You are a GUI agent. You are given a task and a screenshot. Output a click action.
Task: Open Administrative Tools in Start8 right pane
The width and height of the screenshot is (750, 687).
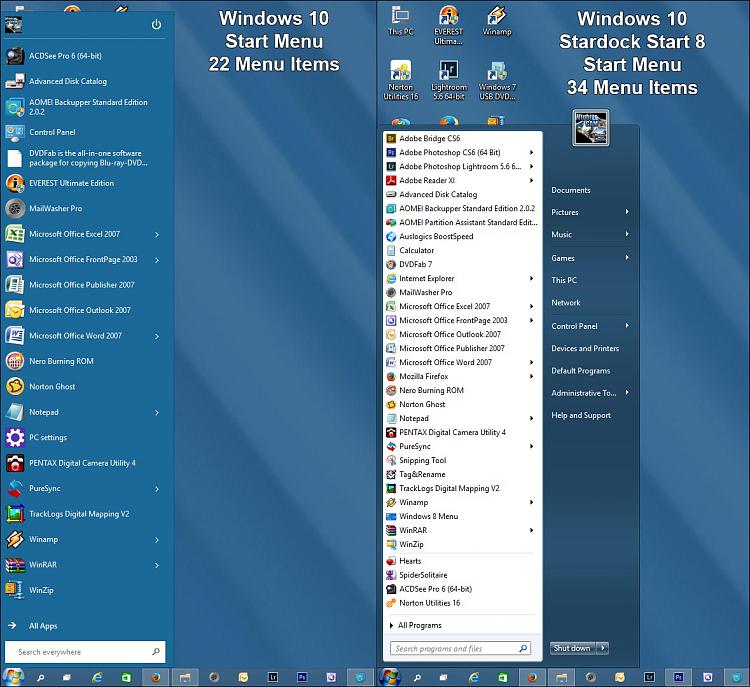click(584, 393)
